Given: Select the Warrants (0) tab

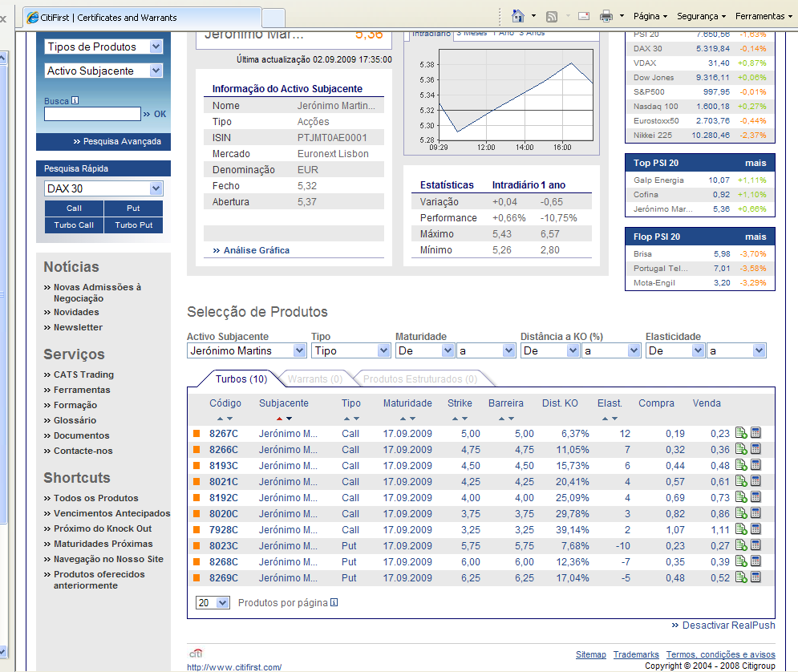Looking at the screenshot, I should (315, 379).
